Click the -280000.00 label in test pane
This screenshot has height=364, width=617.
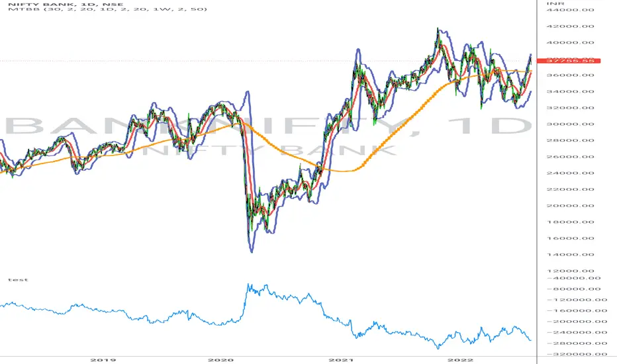pos(577,343)
